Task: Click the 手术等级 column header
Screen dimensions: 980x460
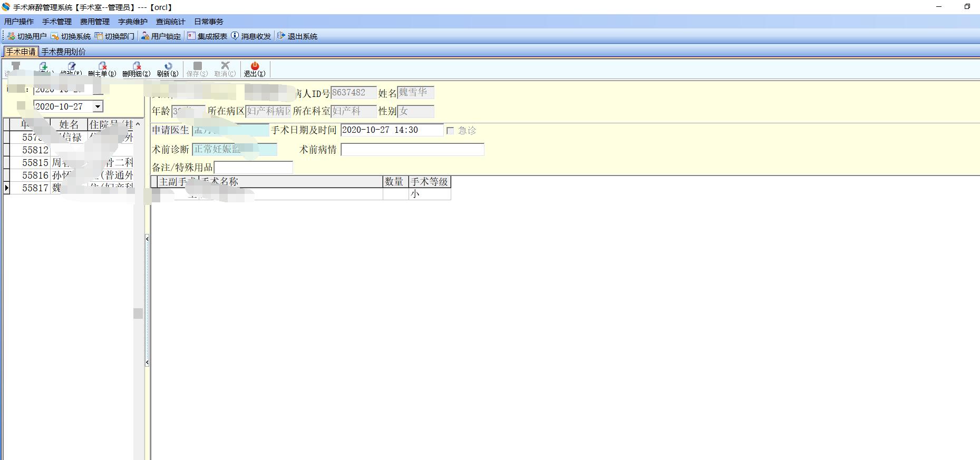Action: coord(430,182)
